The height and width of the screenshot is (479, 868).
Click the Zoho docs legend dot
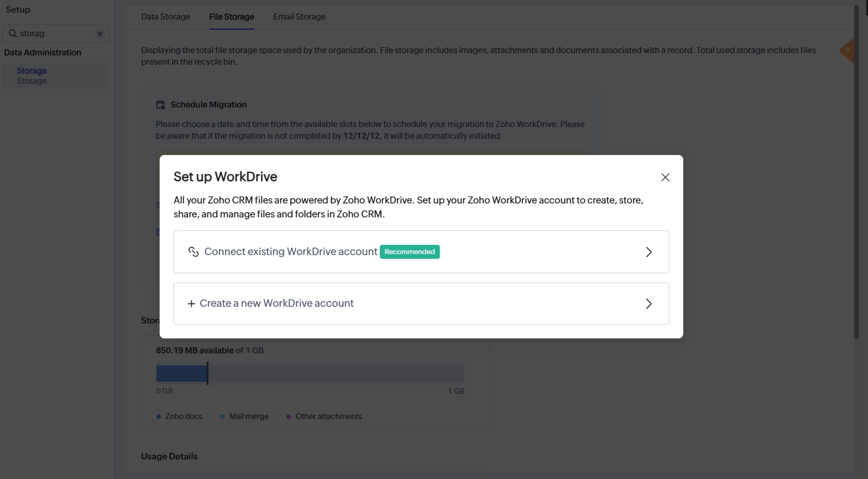pos(159,417)
